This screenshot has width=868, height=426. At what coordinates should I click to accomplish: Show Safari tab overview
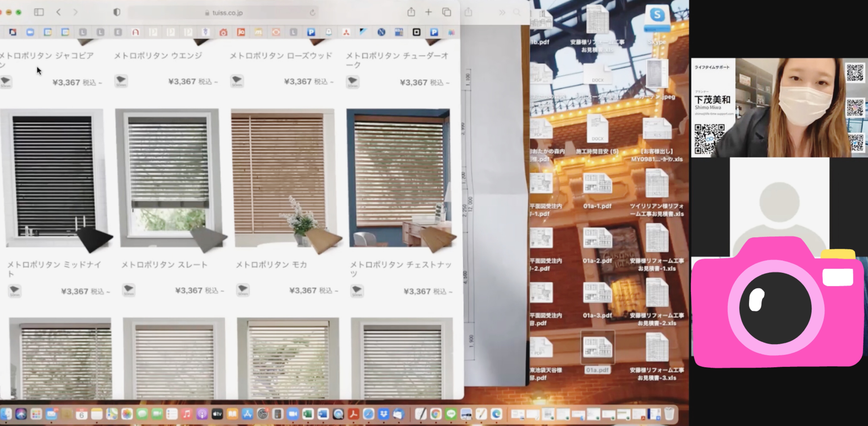click(446, 12)
